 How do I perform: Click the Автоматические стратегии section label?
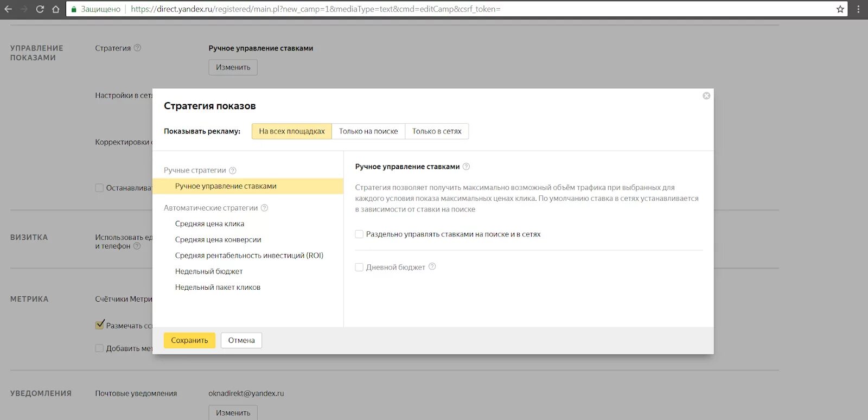click(210, 208)
